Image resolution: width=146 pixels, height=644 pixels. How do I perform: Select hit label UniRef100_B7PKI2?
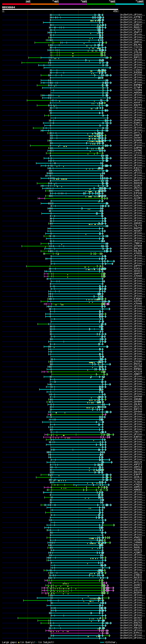coord(131,633)
